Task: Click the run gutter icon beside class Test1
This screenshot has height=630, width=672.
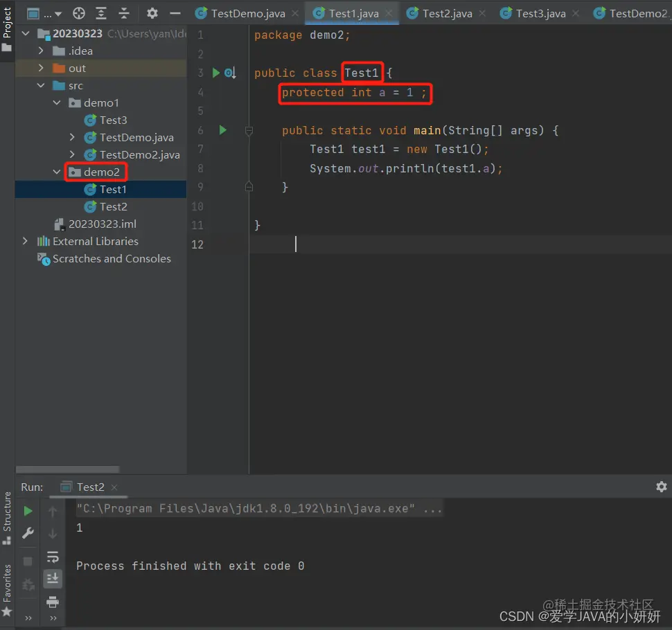Action: tap(216, 73)
